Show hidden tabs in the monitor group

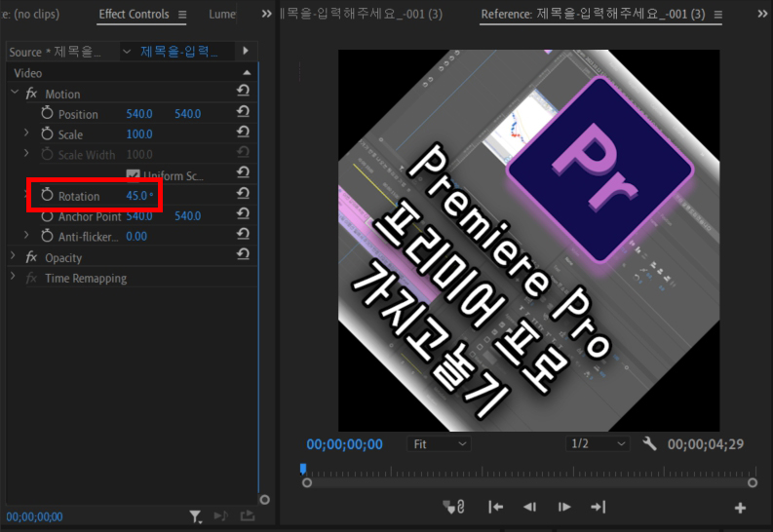pyautogui.click(x=762, y=14)
